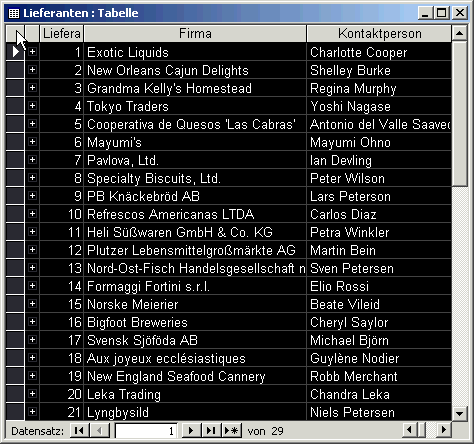Click cell 'Plutzer Lebensmittelgroßmärkte AG'

pos(195,250)
